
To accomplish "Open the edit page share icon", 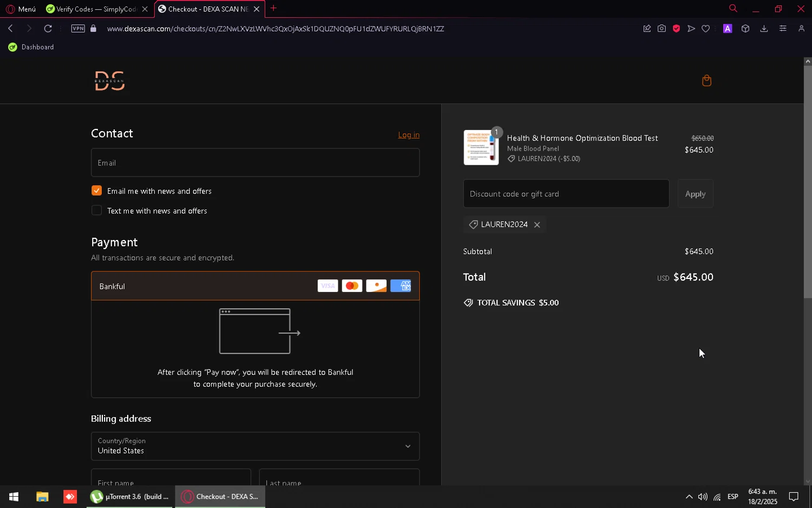I will point(647,28).
